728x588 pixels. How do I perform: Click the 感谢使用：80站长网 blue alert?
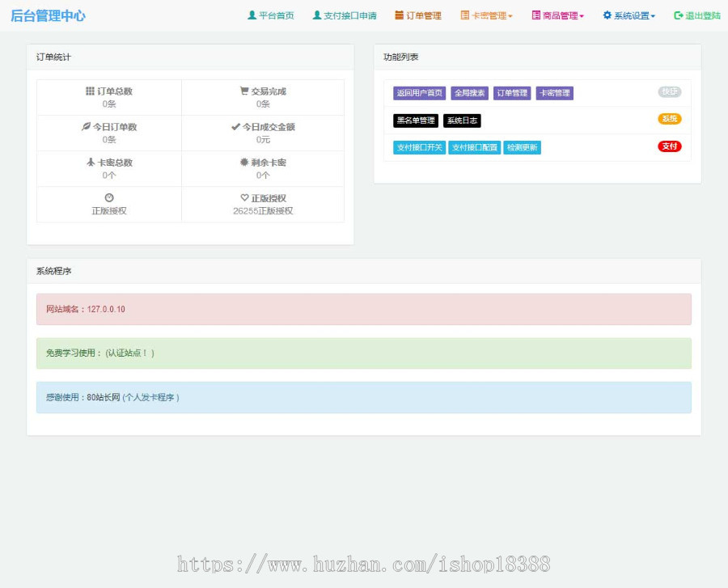pos(363,397)
